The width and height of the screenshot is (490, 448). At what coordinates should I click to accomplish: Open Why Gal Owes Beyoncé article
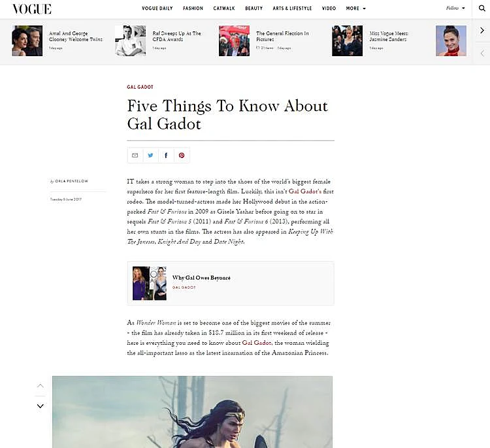coord(201,278)
